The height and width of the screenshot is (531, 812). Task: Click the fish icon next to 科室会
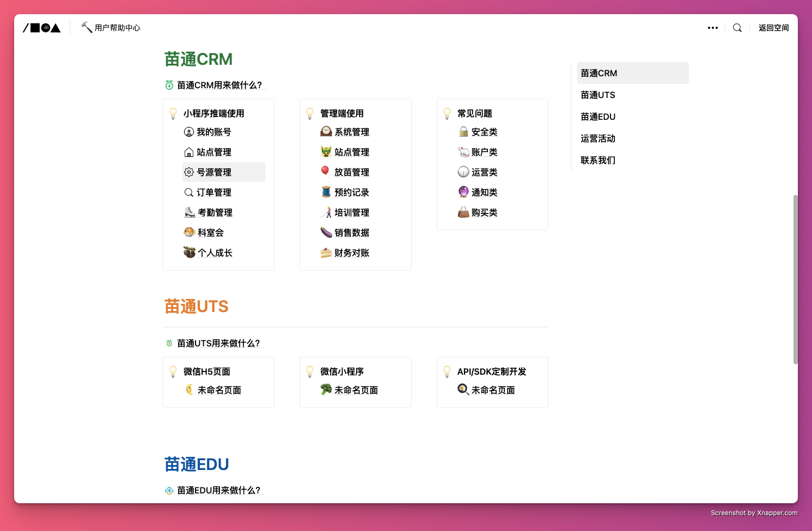190,233
